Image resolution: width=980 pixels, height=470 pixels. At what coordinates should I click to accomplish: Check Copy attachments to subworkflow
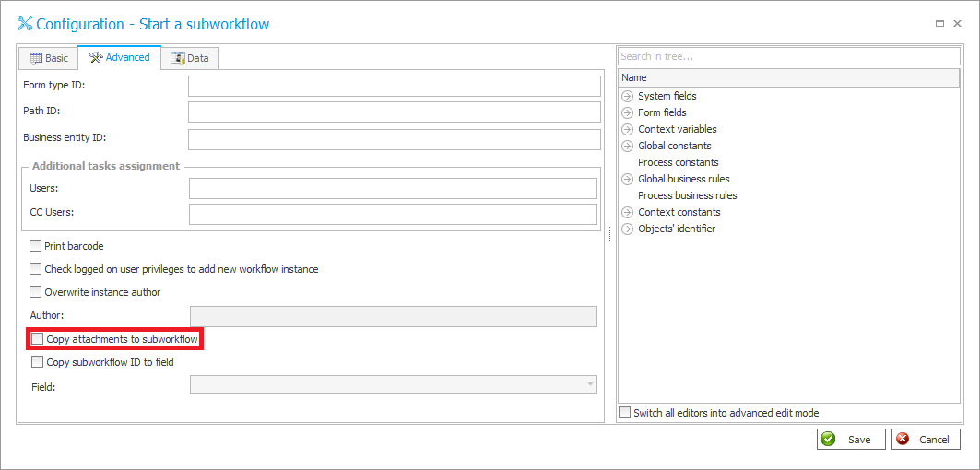pos(38,339)
